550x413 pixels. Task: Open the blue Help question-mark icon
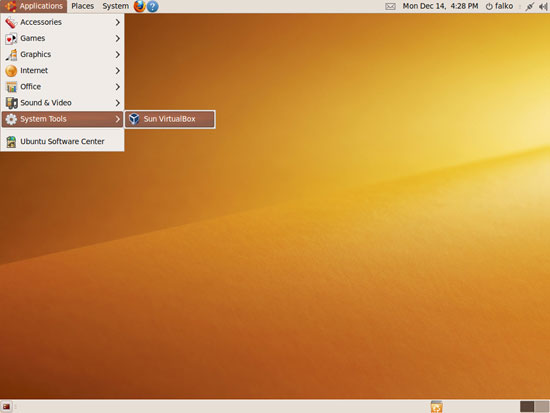[153, 6]
